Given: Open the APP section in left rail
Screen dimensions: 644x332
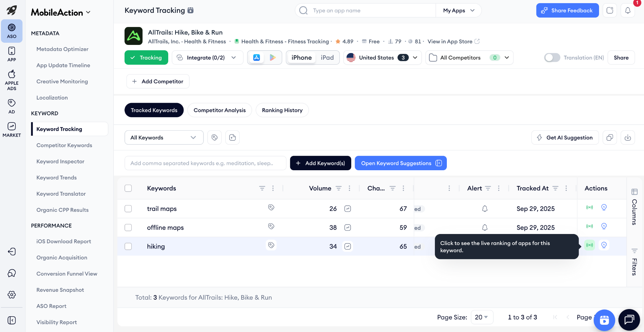Looking at the screenshot, I should 12,54.
